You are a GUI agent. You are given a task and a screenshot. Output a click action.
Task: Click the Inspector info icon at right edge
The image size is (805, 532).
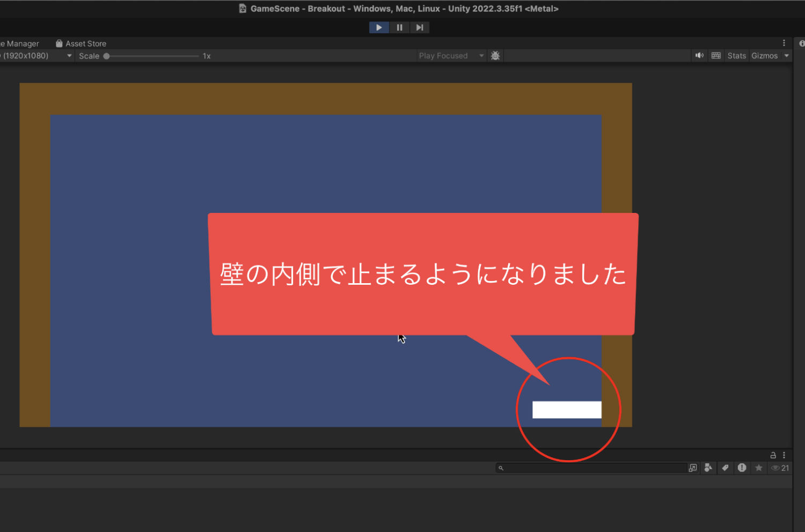[x=802, y=43]
